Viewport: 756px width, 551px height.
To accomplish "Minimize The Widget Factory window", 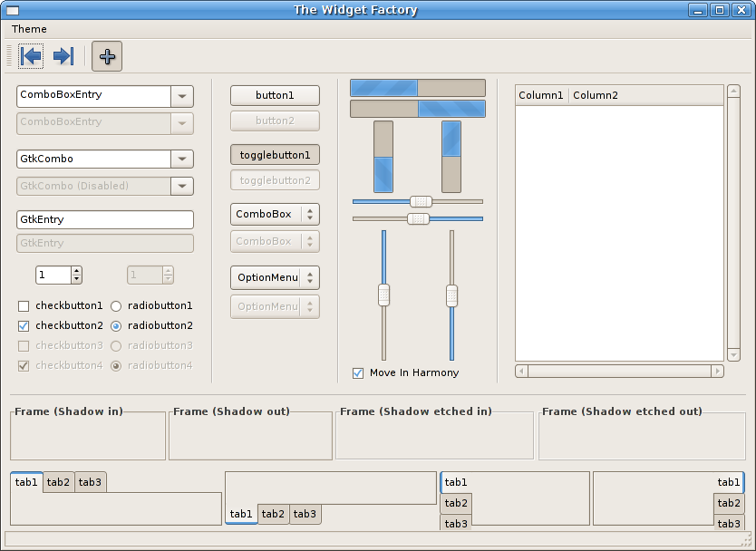I will coord(698,10).
